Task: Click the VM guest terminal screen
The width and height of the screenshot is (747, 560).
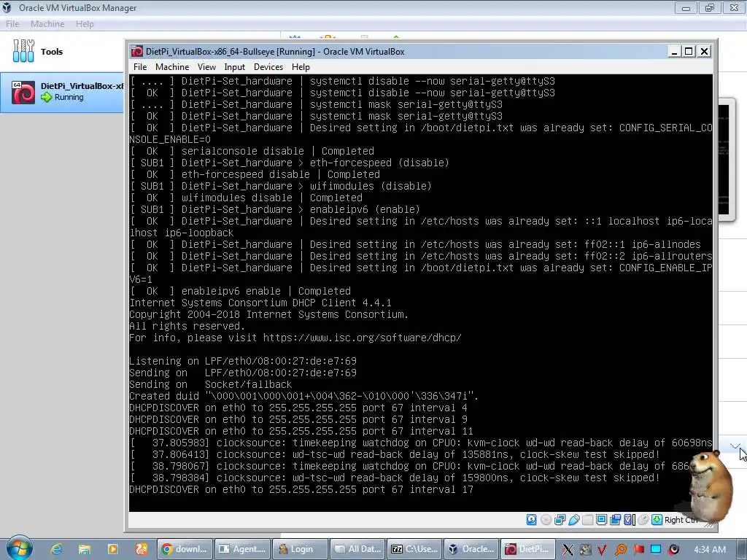Action: click(421, 292)
